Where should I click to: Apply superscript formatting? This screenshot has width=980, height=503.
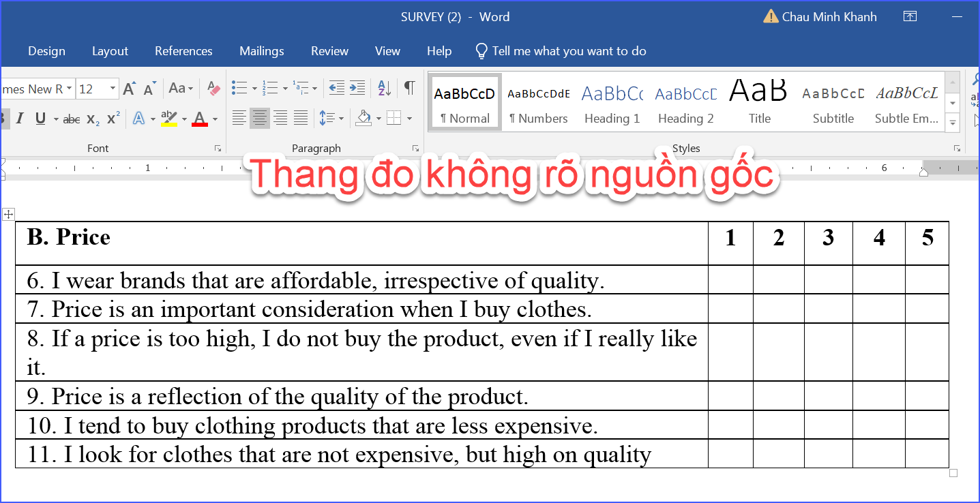pyautogui.click(x=114, y=119)
